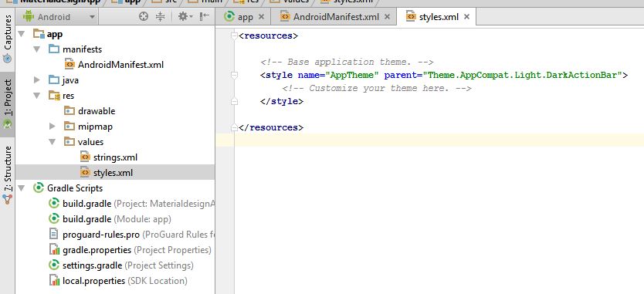Select the java folder in tree
The image size is (644, 294).
click(70, 80)
